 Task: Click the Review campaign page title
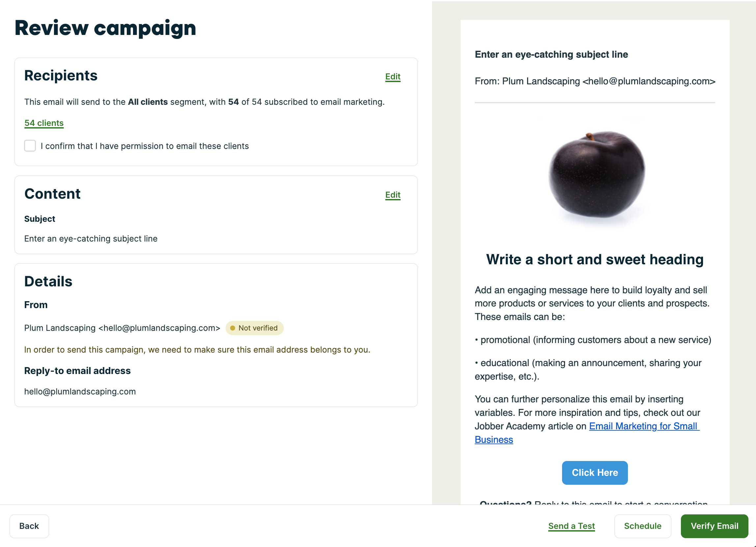[105, 28]
